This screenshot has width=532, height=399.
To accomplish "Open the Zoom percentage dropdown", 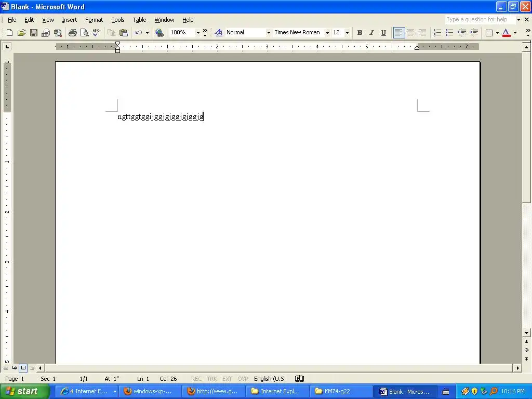I will pos(198,33).
